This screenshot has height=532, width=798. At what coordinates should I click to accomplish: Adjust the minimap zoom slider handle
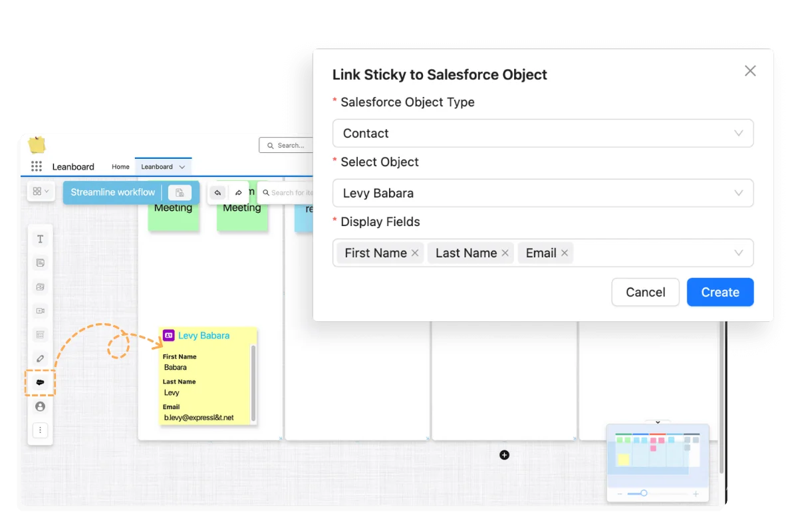643,493
